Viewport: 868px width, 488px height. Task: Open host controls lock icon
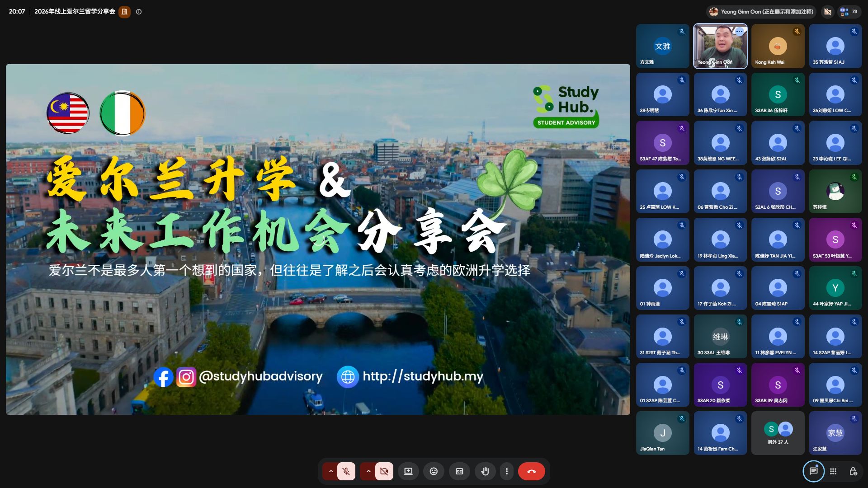pyautogui.click(x=853, y=471)
